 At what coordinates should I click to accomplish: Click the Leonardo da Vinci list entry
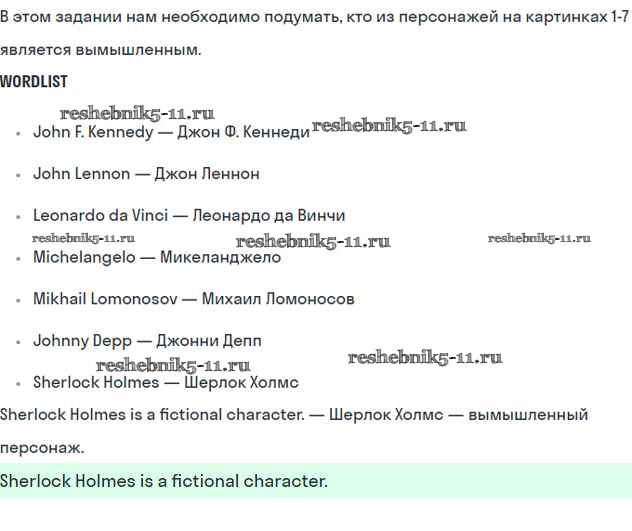click(189, 215)
